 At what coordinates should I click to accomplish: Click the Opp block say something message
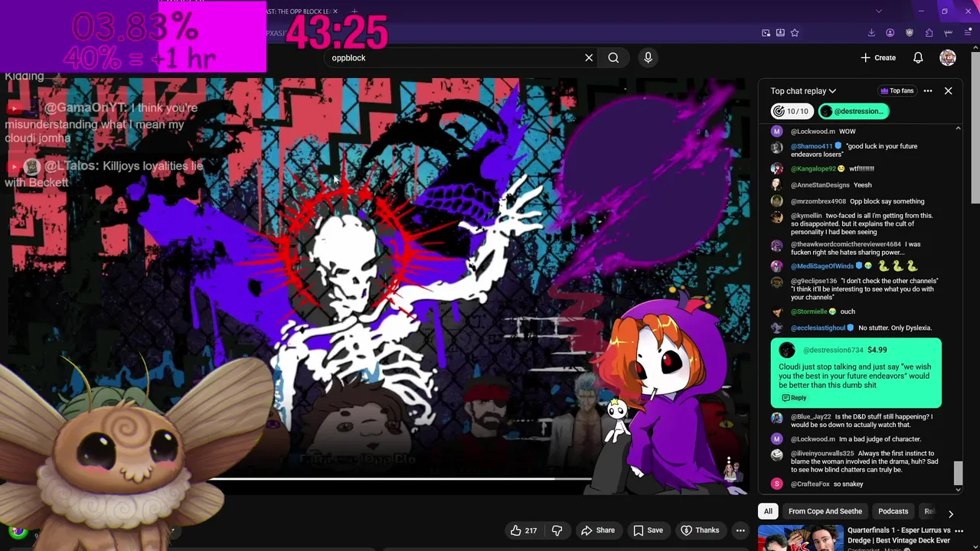[887, 202]
